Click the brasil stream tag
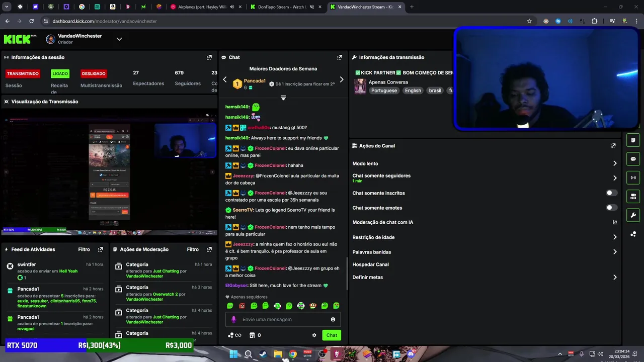The width and height of the screenshot is (644, 362). 435,90
